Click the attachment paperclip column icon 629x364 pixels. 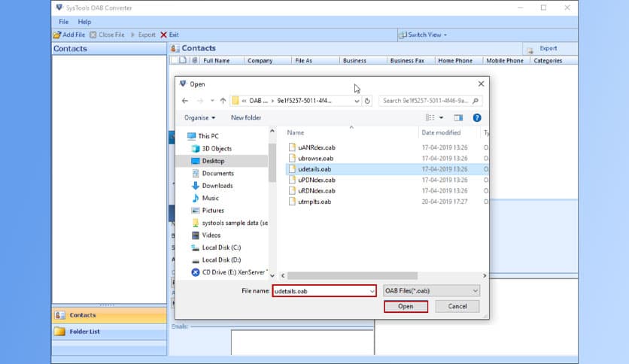(195, 60)
